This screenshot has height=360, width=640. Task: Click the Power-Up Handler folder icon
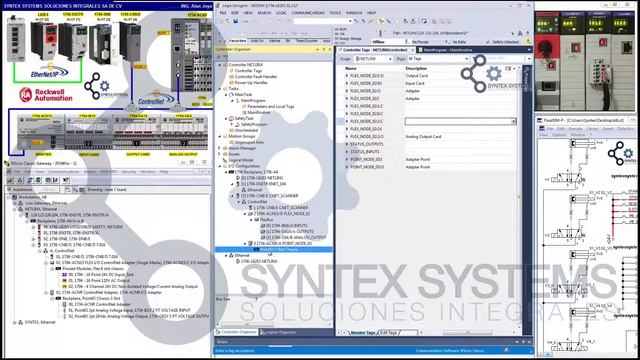click(231, 82)
